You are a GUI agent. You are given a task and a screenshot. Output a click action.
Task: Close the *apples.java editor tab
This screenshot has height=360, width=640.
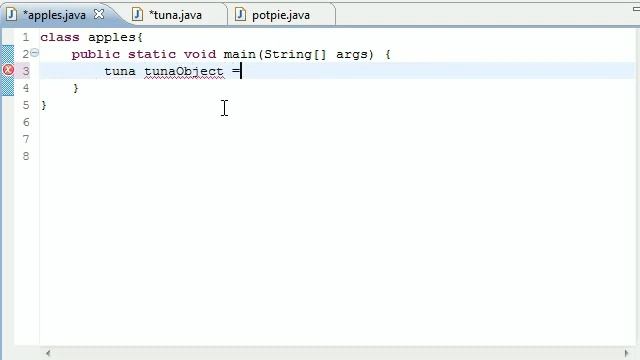pos(99,14)
